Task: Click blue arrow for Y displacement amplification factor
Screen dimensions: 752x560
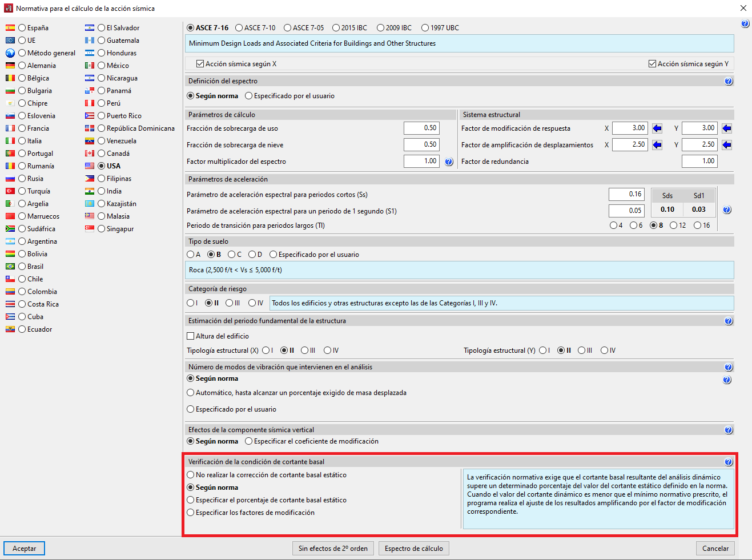Action: [x=727, y=145]
